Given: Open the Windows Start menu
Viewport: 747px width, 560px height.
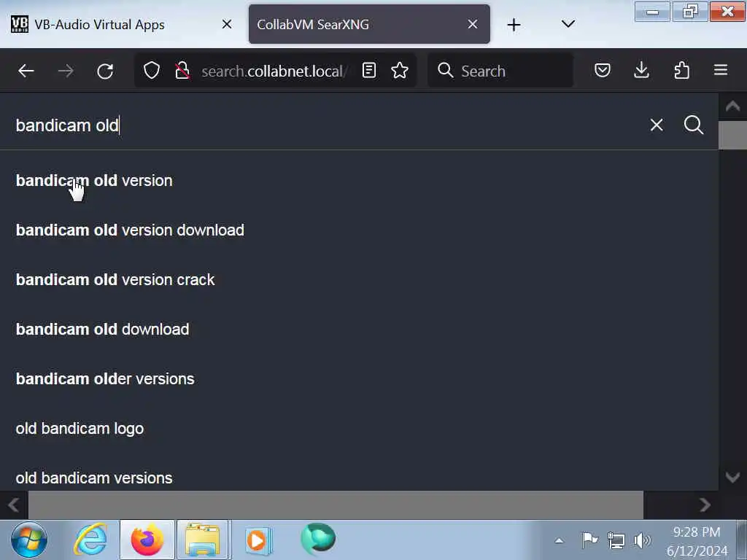Looking at the screenshot, I should 29,540.
